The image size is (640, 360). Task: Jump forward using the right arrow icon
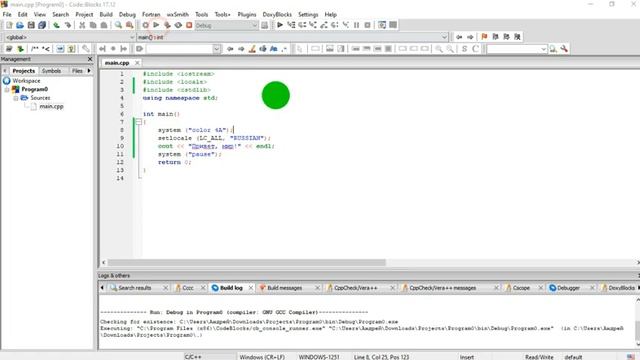[470, 37]
